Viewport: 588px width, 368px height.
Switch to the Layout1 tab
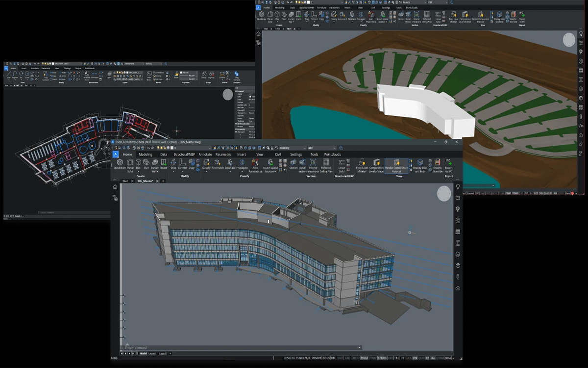point(152,353)
